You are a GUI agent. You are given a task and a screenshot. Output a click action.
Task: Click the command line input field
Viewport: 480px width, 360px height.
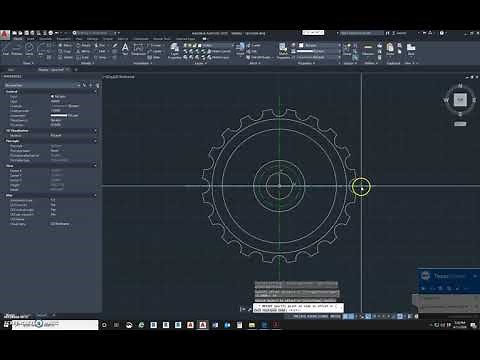(x=298, y=307)
